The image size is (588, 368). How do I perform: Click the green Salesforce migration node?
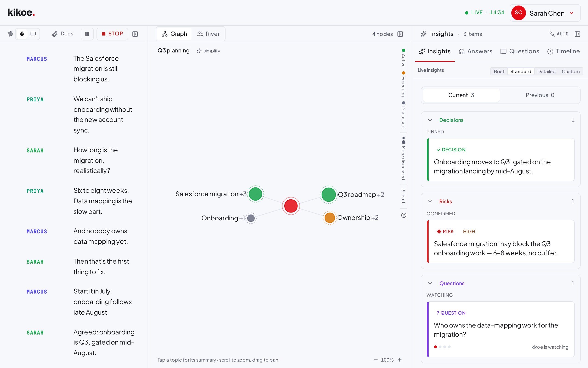point(255,194)
